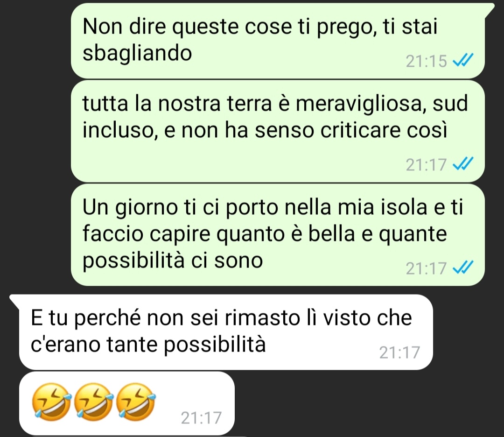Click the 21:15 timestamp
Image resolution: width=504 pixels, height=437 pixels.
(426, 61)
